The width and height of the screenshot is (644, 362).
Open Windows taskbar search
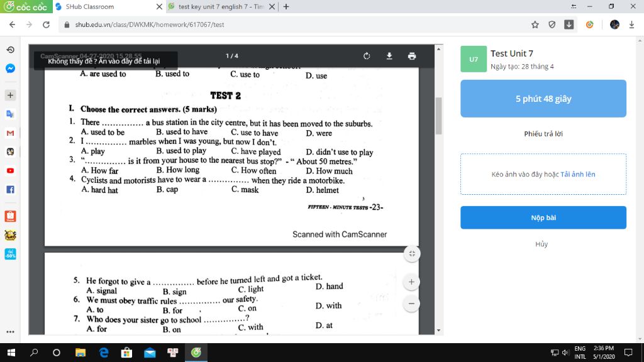point(34,353)
